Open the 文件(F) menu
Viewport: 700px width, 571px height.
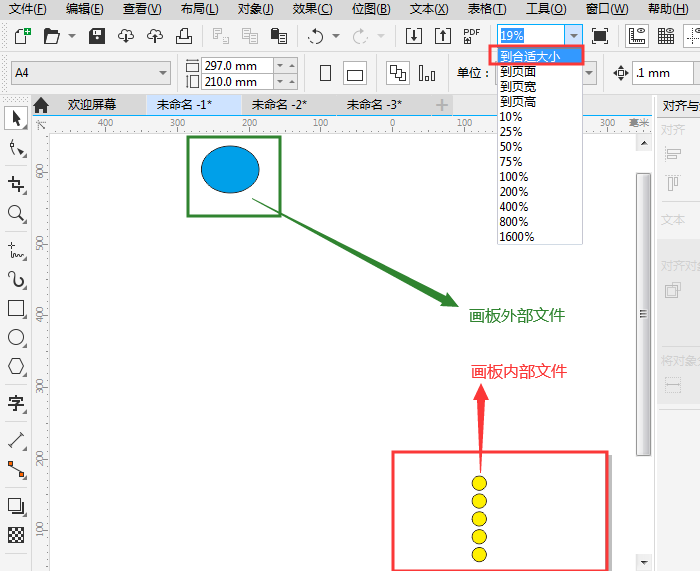point(28,9)
